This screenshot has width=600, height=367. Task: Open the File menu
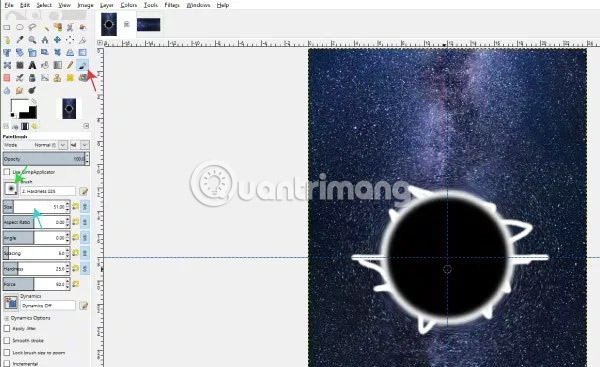tap(9, 5)
